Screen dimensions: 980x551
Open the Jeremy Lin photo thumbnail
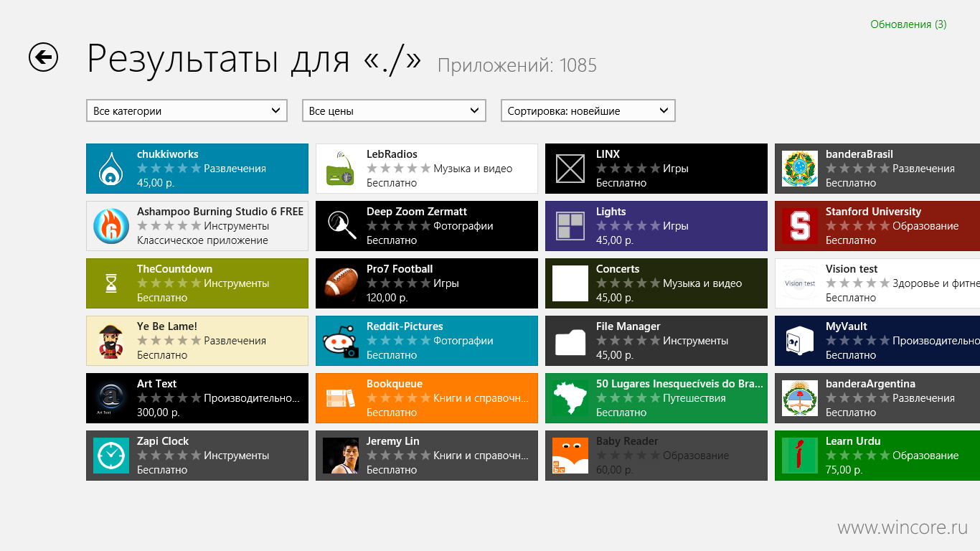[x=341, y=456]
